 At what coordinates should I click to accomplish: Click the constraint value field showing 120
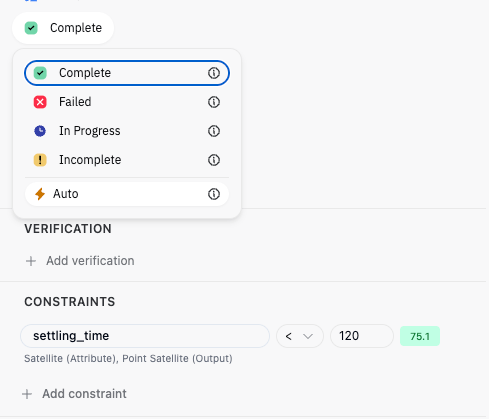coord(362,336)
